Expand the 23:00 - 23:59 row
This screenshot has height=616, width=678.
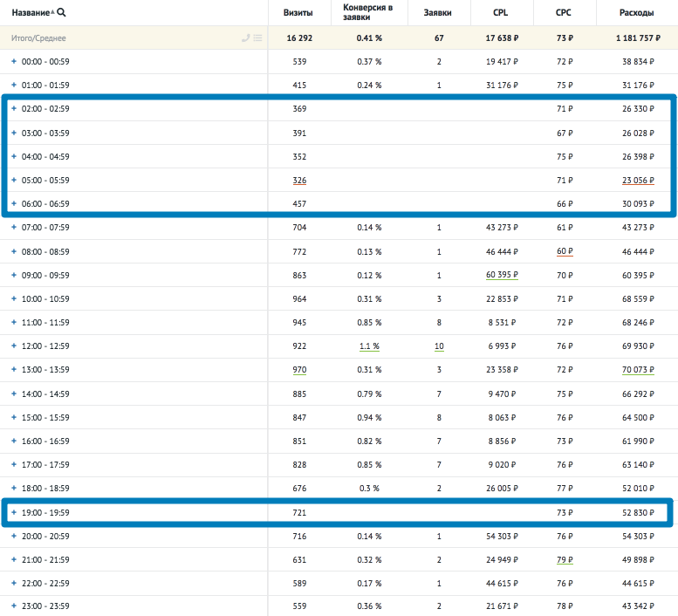13,606
